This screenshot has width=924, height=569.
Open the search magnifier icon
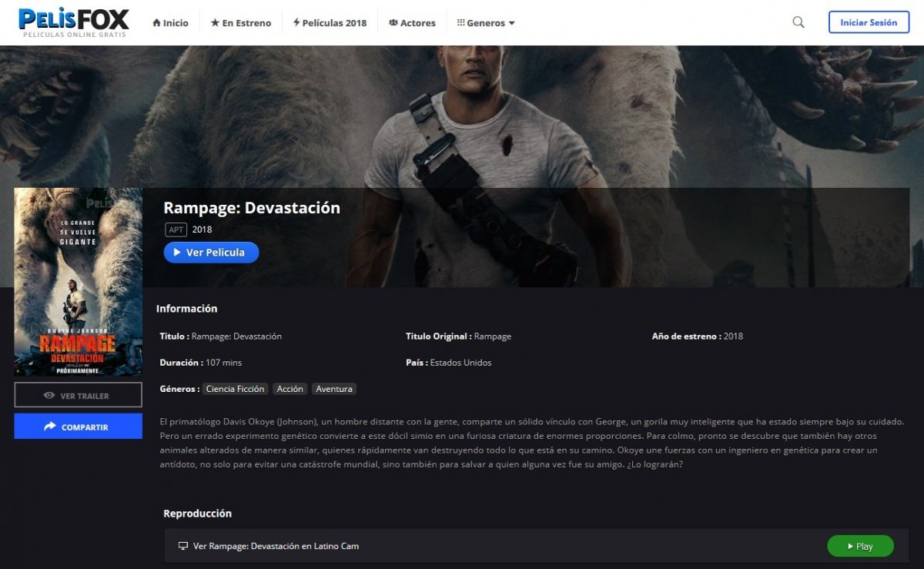[798, 22]
